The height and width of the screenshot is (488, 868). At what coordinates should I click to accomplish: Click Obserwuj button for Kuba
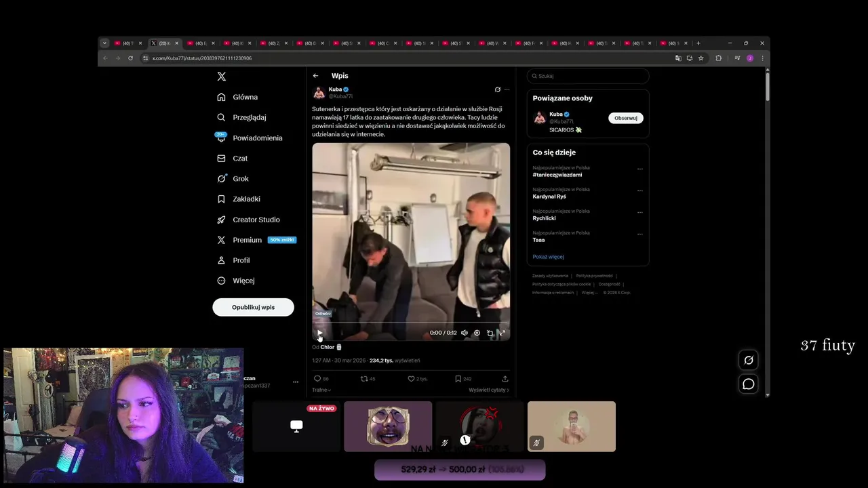coord(625,118)
